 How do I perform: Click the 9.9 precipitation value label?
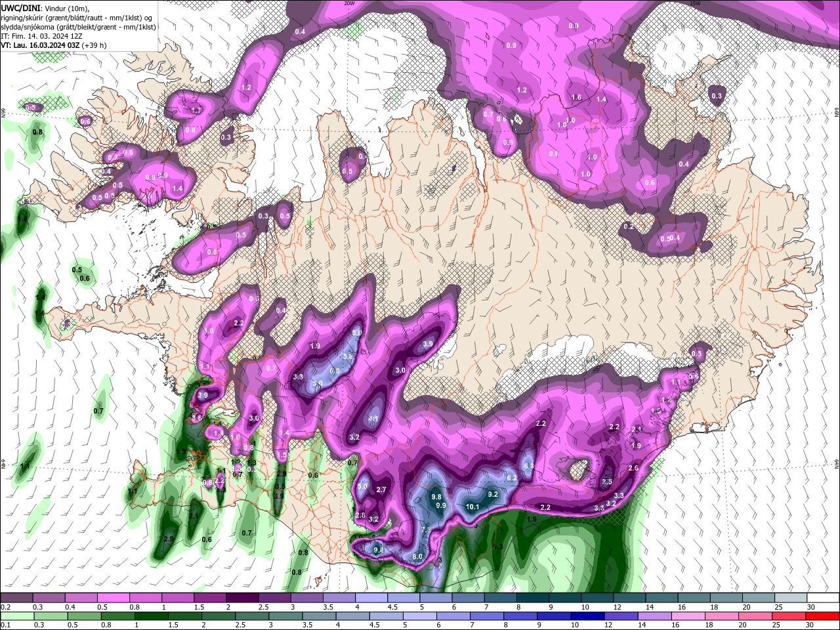tap(440, 505)
